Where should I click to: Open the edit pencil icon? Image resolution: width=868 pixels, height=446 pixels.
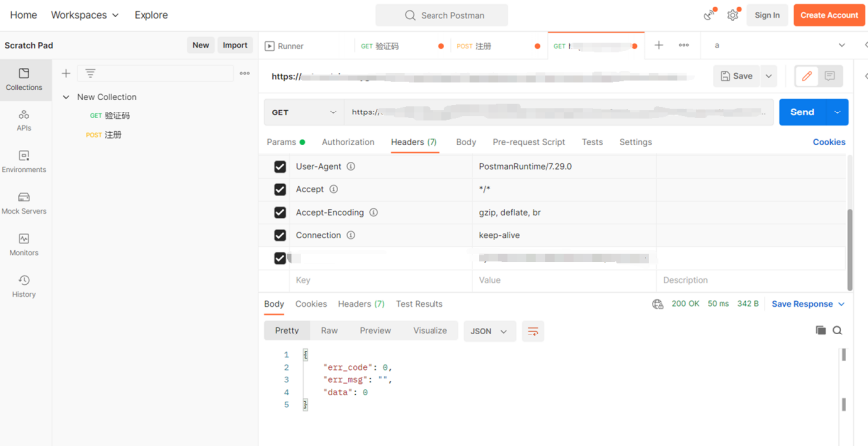pyautogui.click(x=807, y=76)
